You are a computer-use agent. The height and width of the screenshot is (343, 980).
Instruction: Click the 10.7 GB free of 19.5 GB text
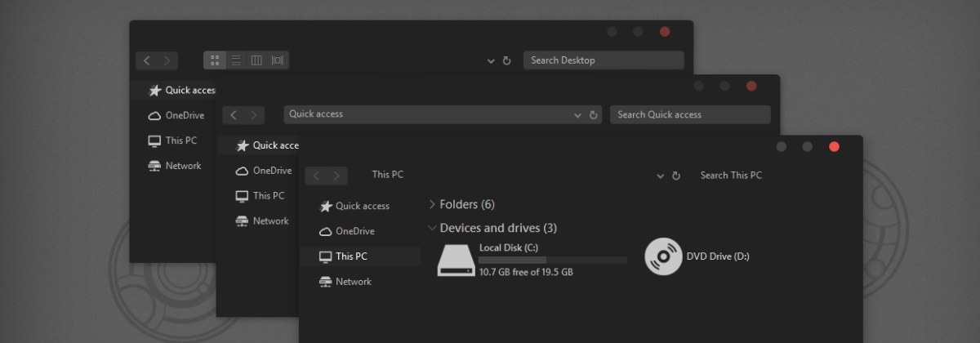coord(526,272)
